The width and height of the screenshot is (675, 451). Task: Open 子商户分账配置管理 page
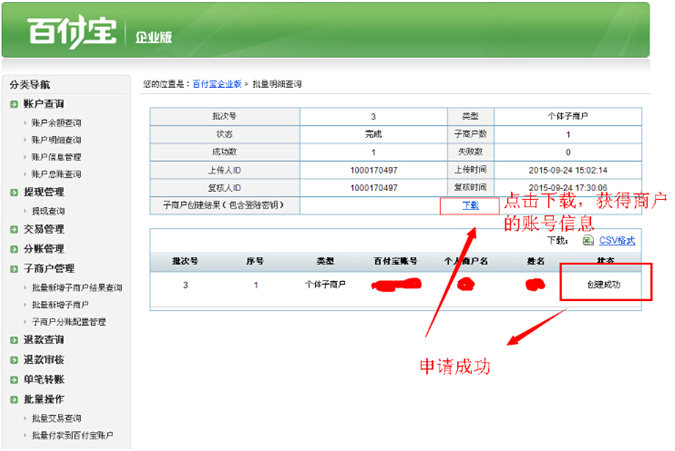69,322
